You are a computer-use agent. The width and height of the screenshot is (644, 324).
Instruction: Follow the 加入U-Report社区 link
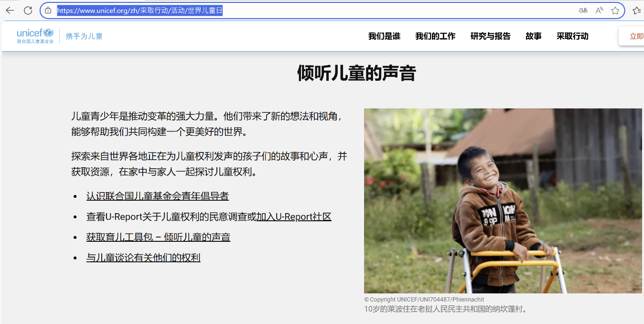[x=294, y=217]
